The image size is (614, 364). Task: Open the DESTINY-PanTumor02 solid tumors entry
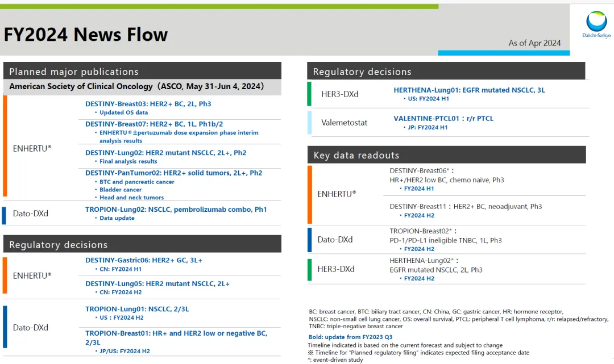click(173, 173)
